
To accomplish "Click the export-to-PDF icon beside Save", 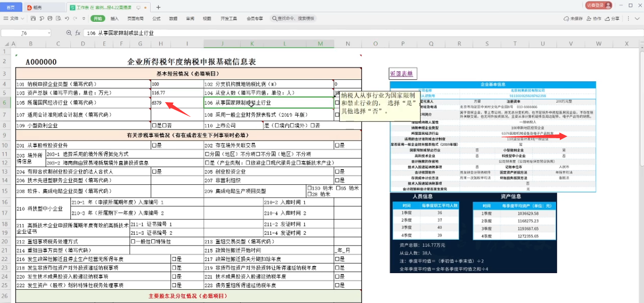I will [42, 19].
